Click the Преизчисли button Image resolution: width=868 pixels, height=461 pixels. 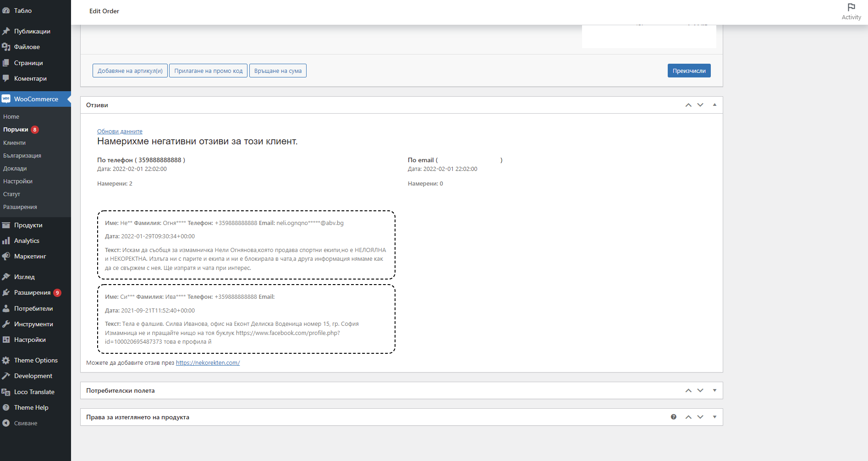point(689,71)
